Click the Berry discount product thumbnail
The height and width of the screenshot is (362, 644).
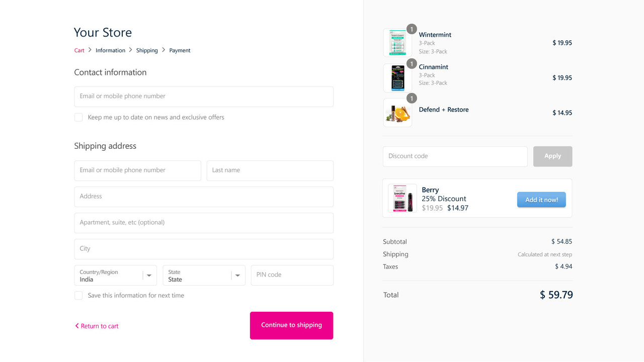point(402,199)
